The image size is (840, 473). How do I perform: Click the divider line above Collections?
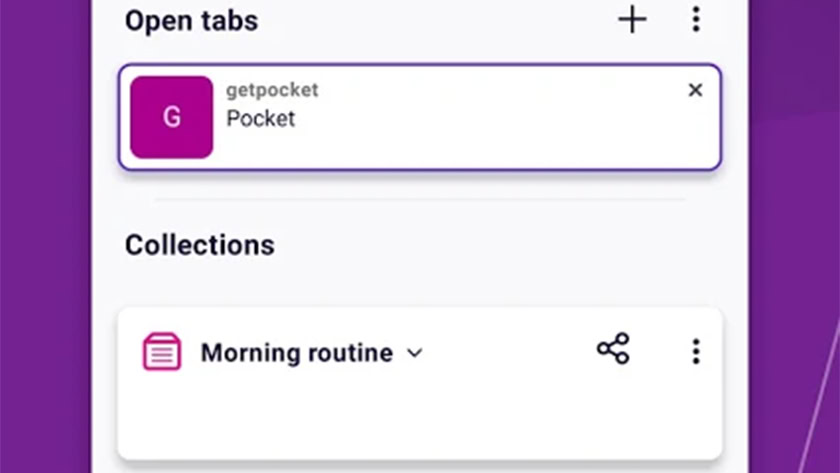(420, 199)
